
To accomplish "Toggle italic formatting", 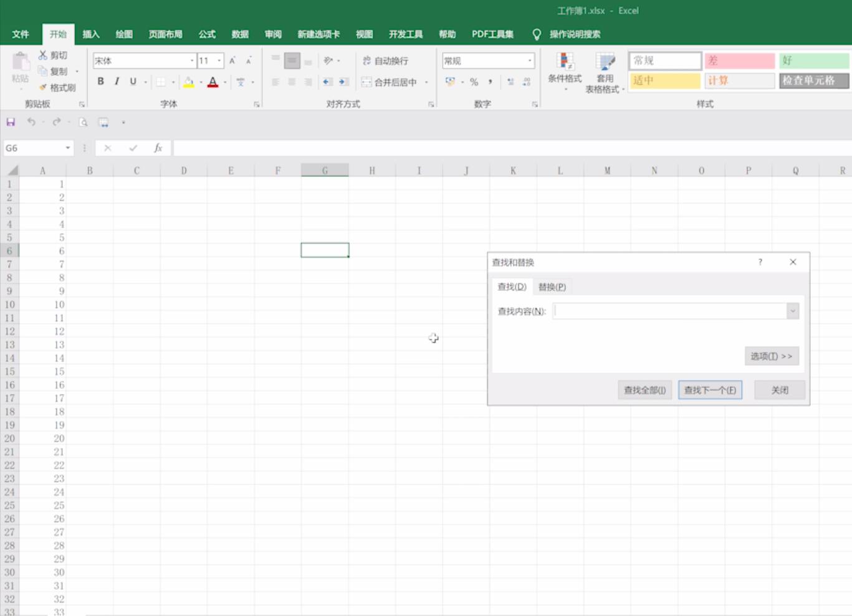I will coord(117,82).
